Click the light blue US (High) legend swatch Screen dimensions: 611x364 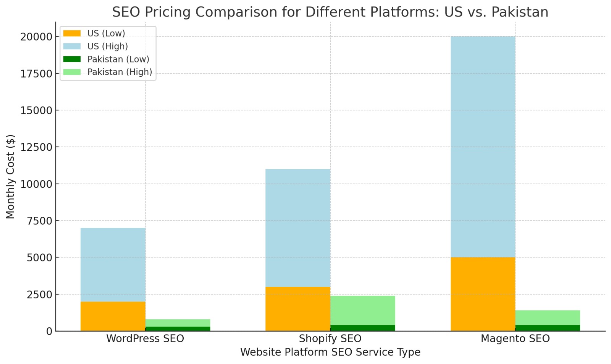[72, 46]
